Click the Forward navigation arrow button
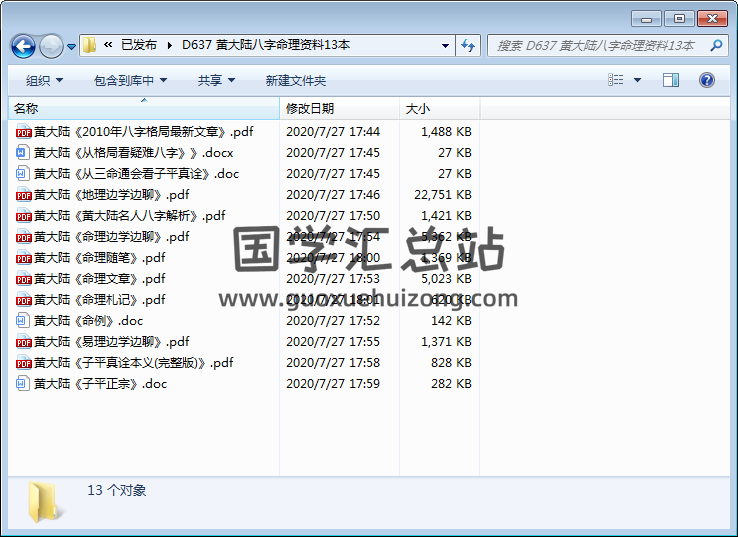Viewport: 738px width, 537px height. (x=51, y=46)
